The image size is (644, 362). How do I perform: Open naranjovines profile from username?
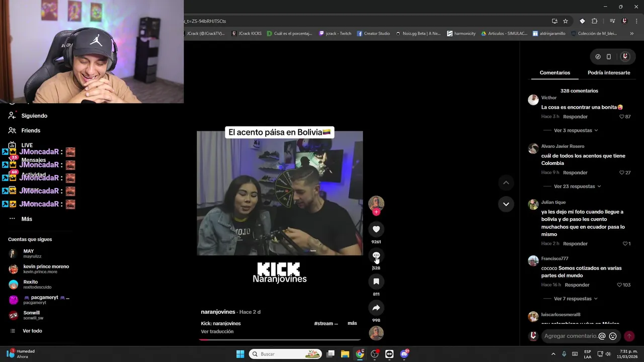[x=218, y=312]
